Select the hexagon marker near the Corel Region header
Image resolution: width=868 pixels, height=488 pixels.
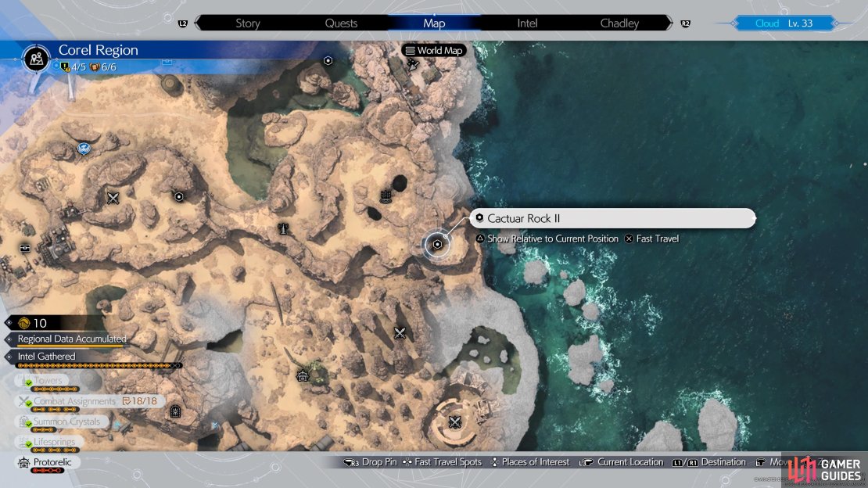[328, 60]
